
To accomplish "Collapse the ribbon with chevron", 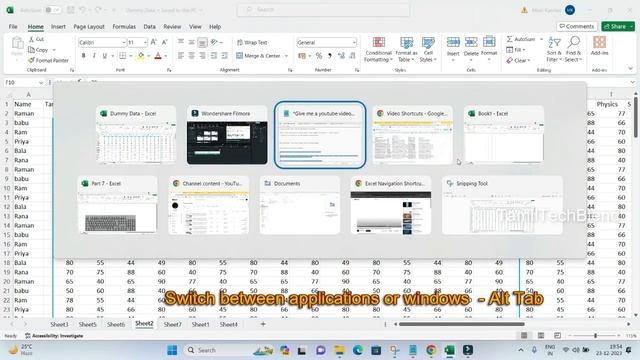I will click(x=631, y=69).
